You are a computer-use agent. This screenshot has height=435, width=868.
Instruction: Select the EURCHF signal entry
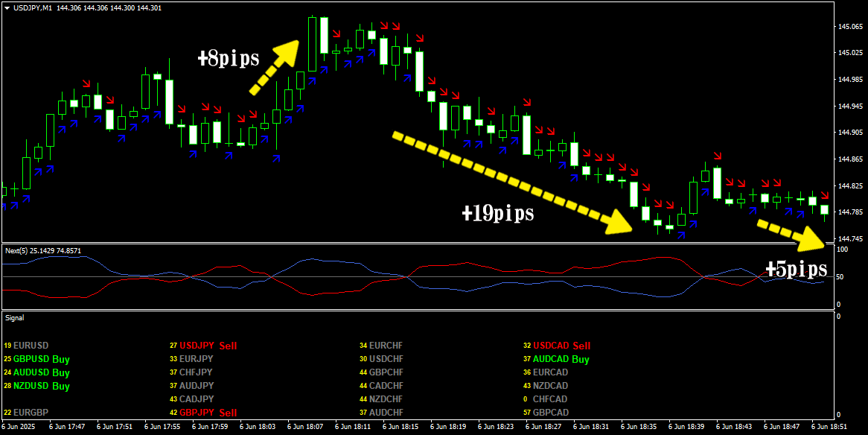pos(381,346)
